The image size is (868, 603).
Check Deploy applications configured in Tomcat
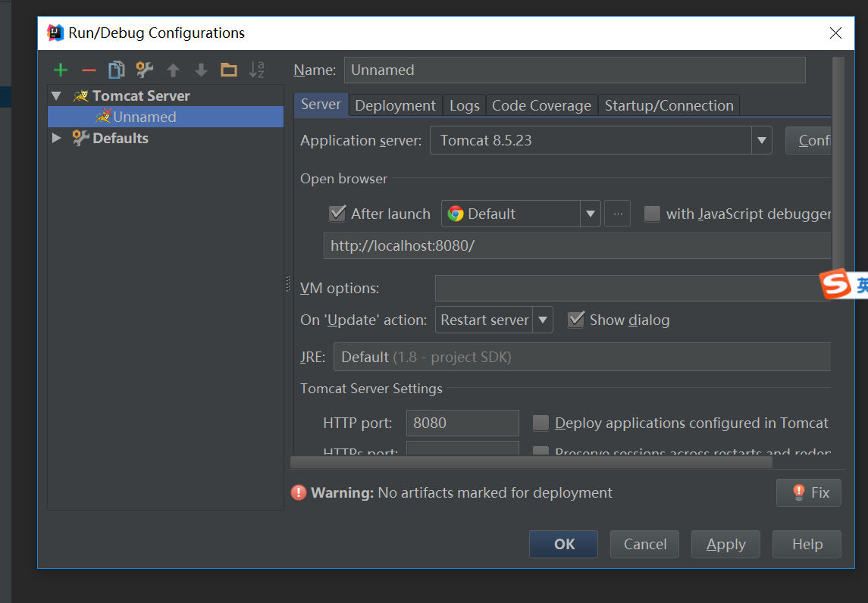pyautogui.click(x=541, y=423)
